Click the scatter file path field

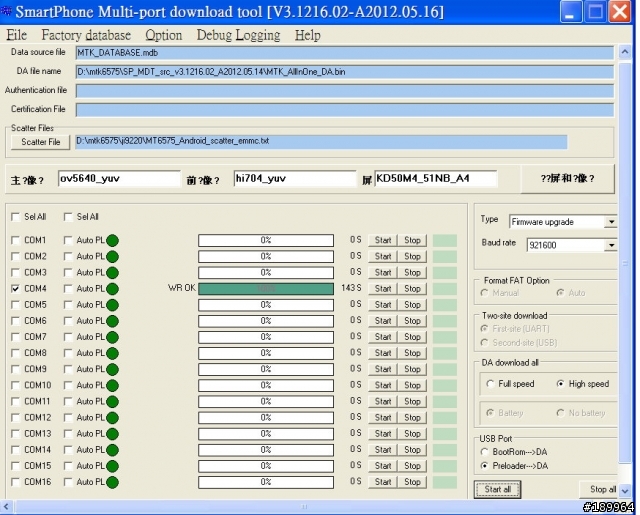321,142
